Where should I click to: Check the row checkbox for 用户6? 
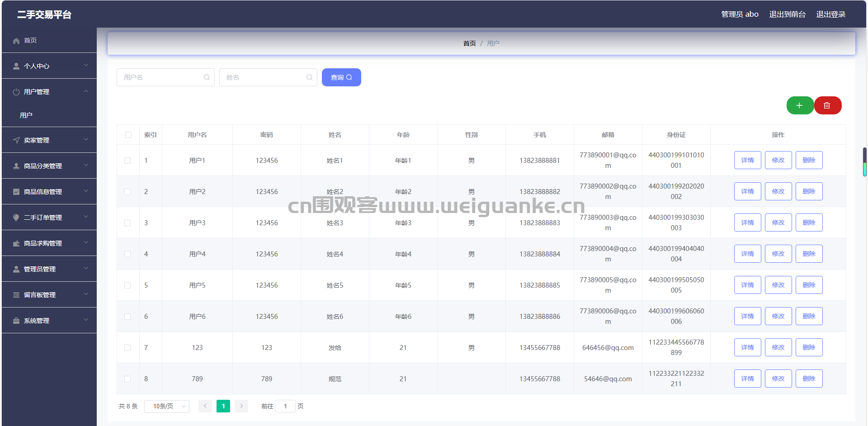click(x=127, y=317)
